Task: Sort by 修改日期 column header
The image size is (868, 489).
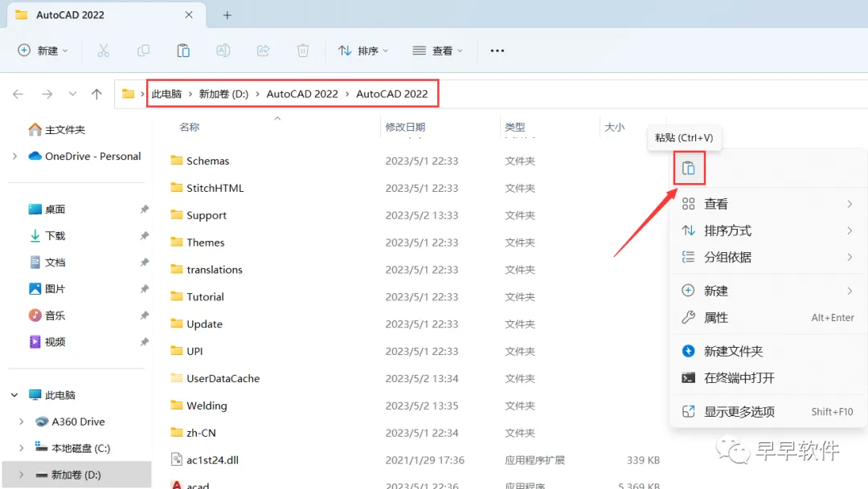Action: [x=405, y=127]
